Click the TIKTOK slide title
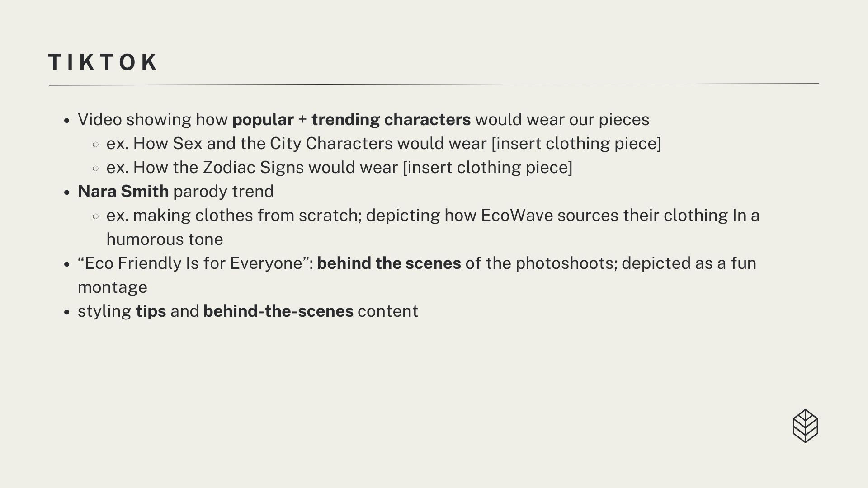Image resolution: width=868 pixels, height=488 pixels. [103, 62]
